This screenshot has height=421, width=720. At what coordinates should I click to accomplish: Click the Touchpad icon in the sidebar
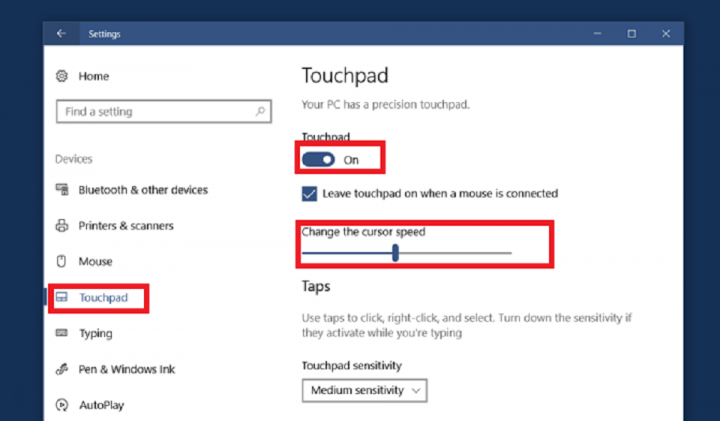[x=62, y=298]
